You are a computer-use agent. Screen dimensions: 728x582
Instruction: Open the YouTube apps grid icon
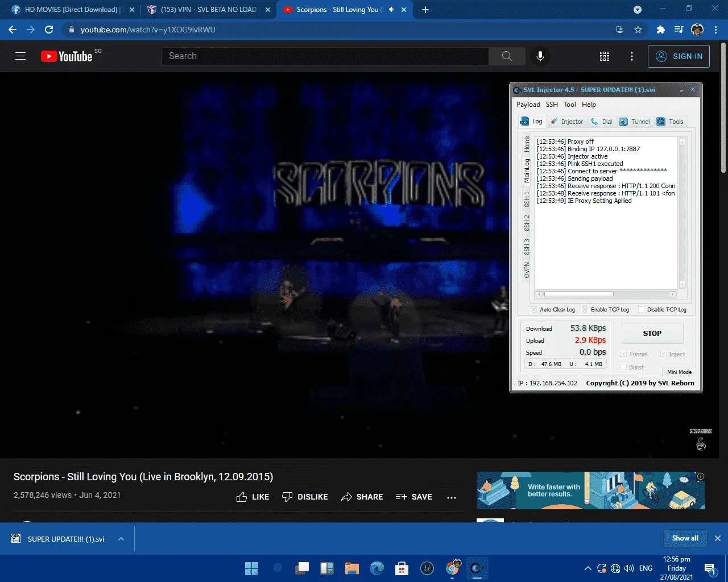click(605, 56)
